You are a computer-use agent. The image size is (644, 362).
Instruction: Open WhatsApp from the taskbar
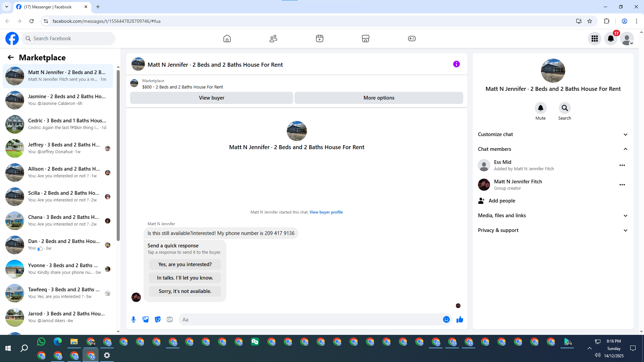41,342
